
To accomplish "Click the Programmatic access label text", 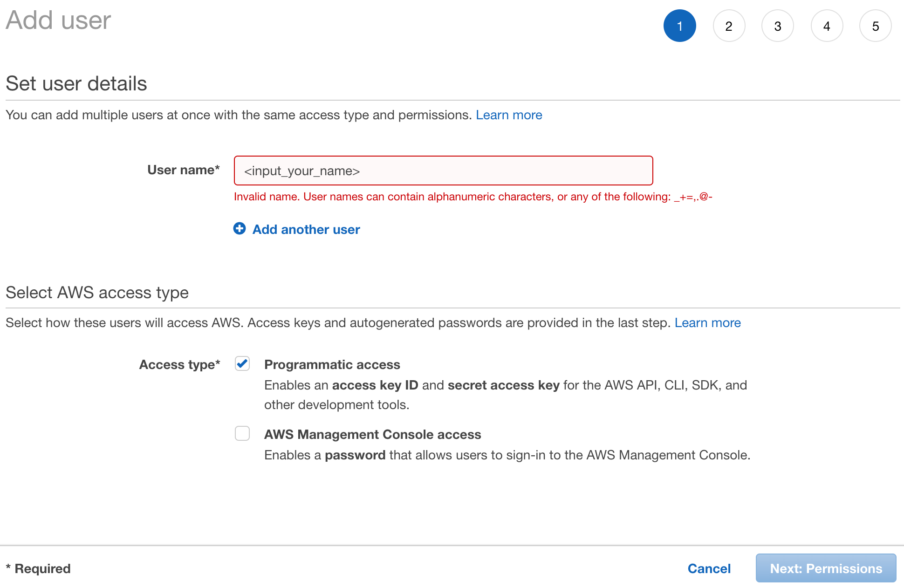I will (332, 364).
